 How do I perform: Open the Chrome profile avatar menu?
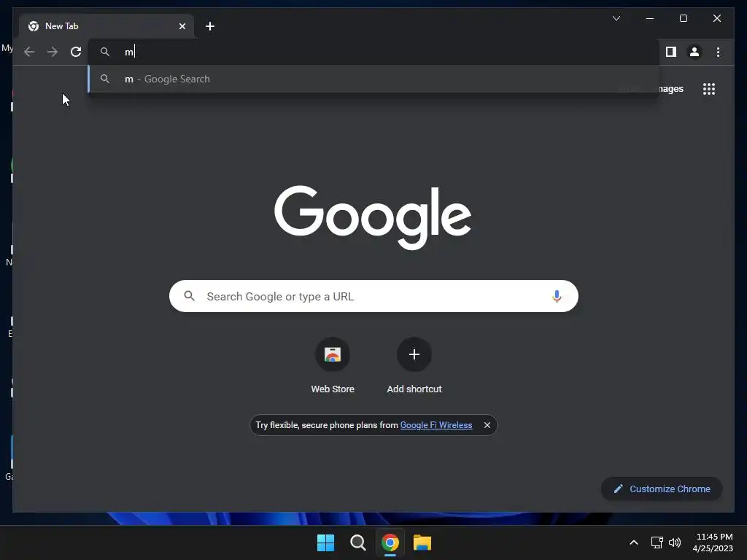(694, 52)
